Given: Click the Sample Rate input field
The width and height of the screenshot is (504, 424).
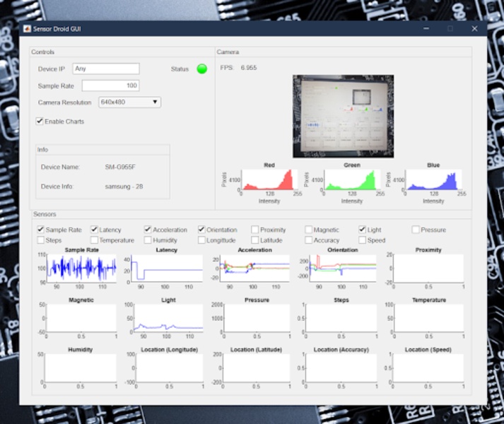Looking at the screenshot, I should point(110,86).
